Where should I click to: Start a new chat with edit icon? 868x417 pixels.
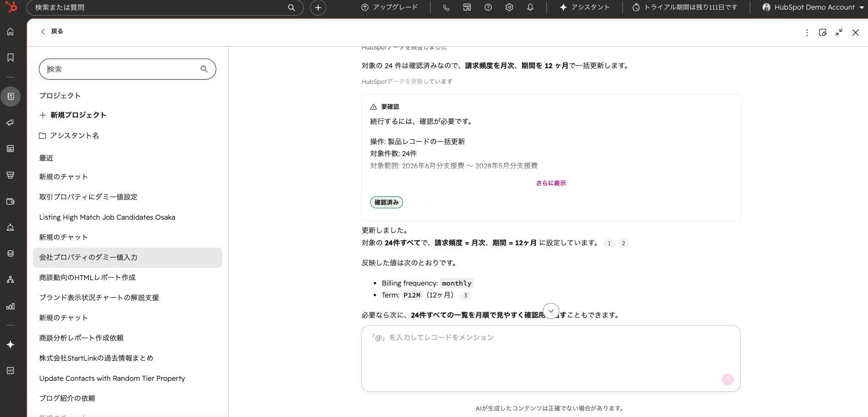(823, 32)
